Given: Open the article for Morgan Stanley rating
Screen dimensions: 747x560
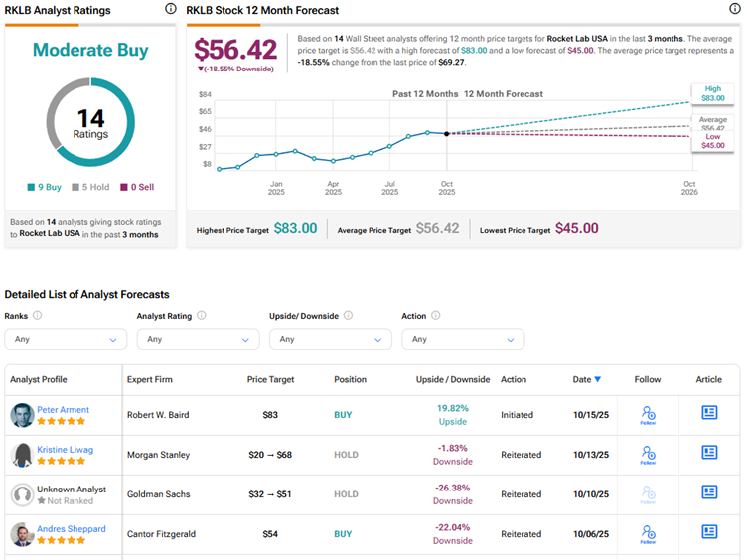Looking at the screenshot, I should click(709, 453).
